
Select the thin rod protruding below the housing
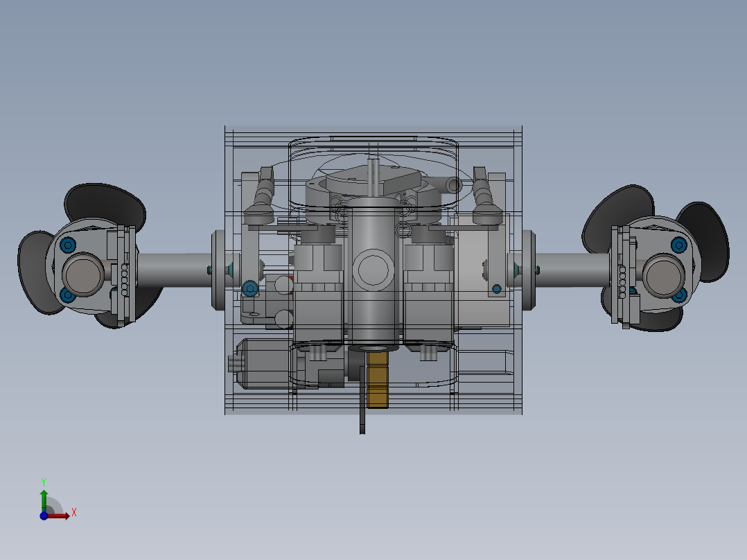click(362, 401)
